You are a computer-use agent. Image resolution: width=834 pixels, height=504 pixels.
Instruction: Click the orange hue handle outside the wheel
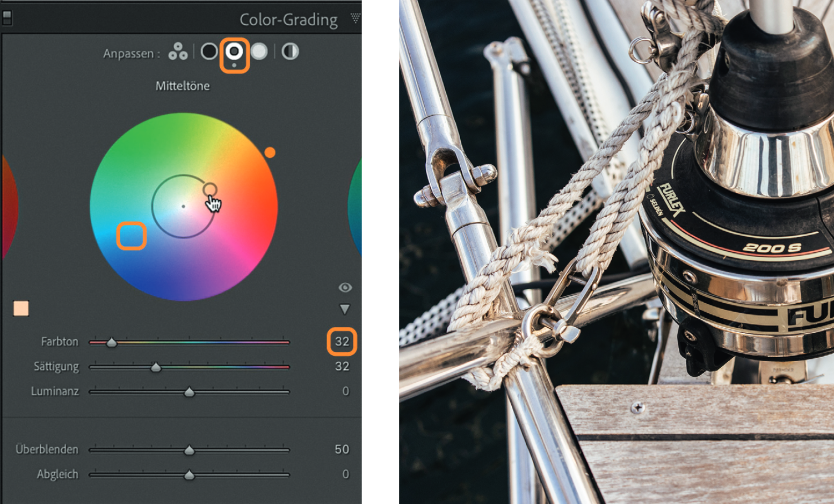270,153
